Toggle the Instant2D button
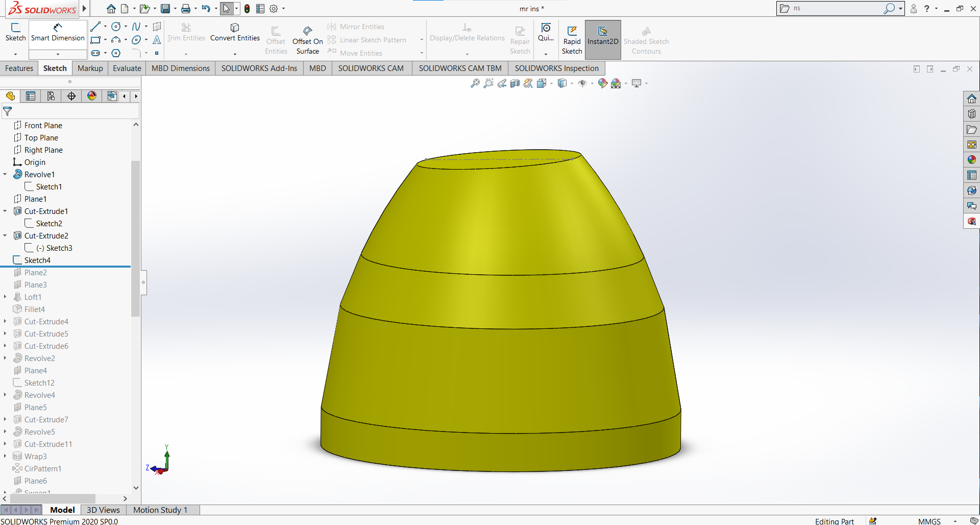This screenshot has height=525, width=980. pyautogui.click(x=603, y=39)
